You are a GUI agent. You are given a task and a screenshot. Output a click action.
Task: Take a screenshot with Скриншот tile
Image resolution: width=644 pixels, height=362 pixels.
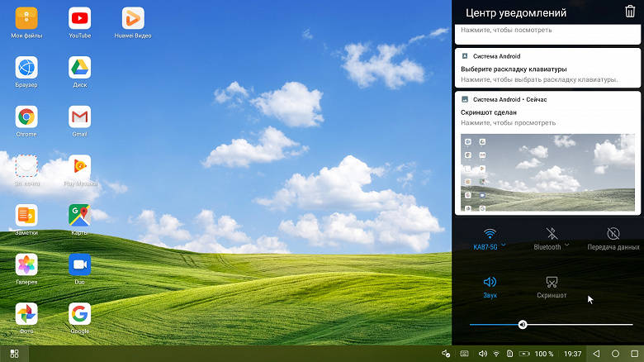click(x=552, y=287)
